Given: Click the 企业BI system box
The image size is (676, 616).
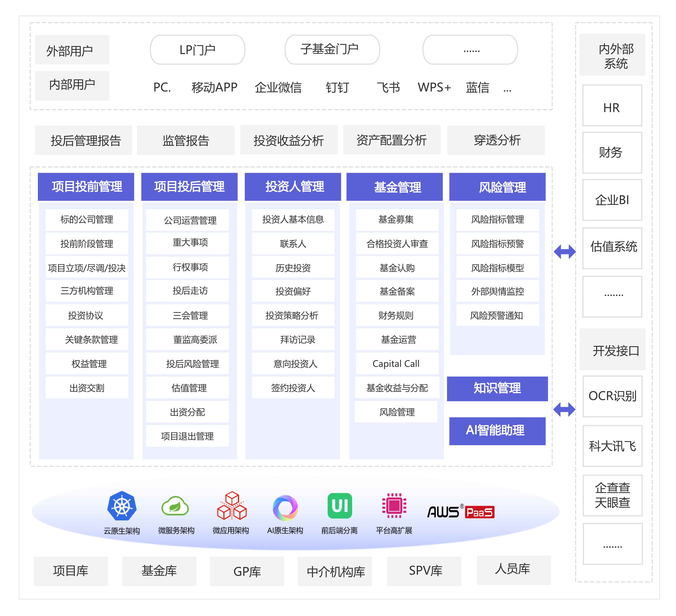Looking at the screenshot, I should [x=612, y=200].
